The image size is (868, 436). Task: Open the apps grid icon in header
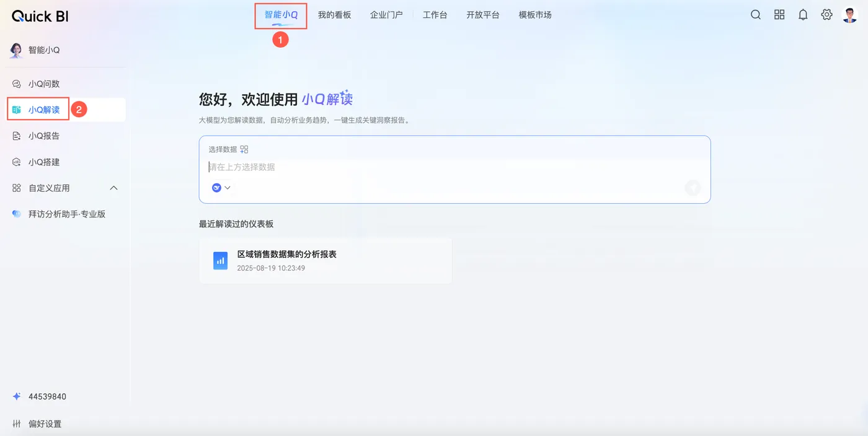pos(779,15)
